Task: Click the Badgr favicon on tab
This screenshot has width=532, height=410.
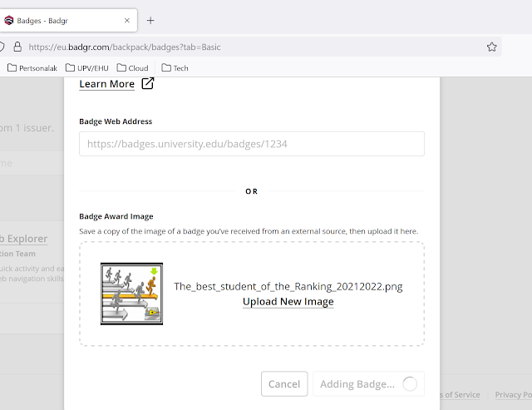Action: click(9, 20)
